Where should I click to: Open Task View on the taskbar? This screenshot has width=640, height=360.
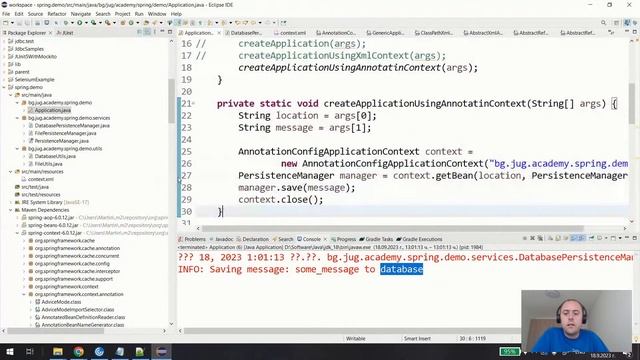pos(29,351)
